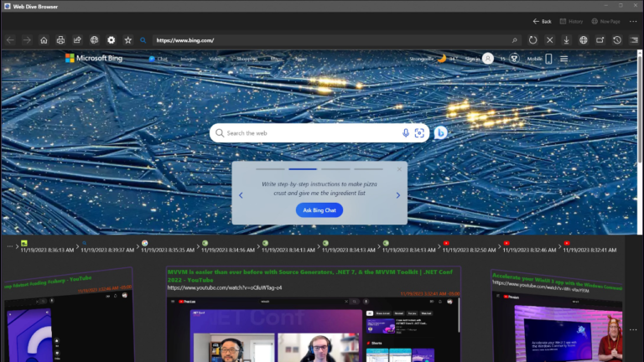Close the Bing chat suggestion card
This screenshot has height=362, width=644.
pos(399,169)
